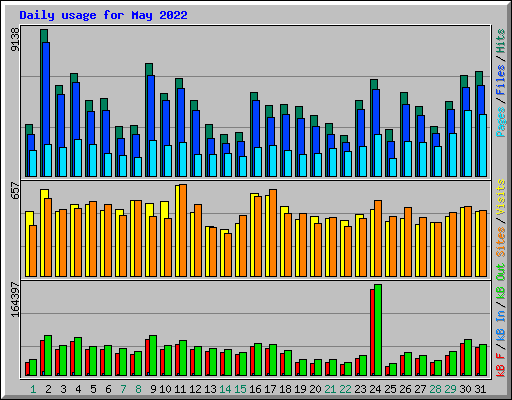The height and width of the screenshot is (400, 512).
Task: Click day label 15 on axis
Action: point(240,389)
